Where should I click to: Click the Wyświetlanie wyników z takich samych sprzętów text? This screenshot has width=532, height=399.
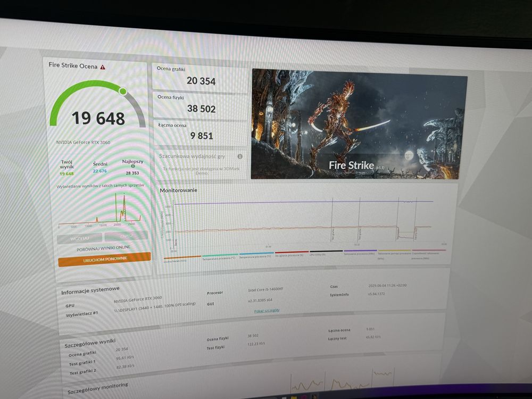point(101,186)
